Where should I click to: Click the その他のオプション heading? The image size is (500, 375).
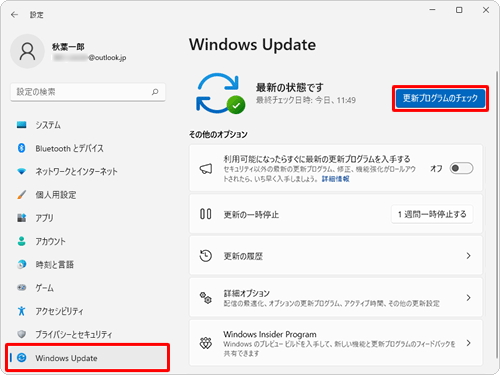[218, 134]
